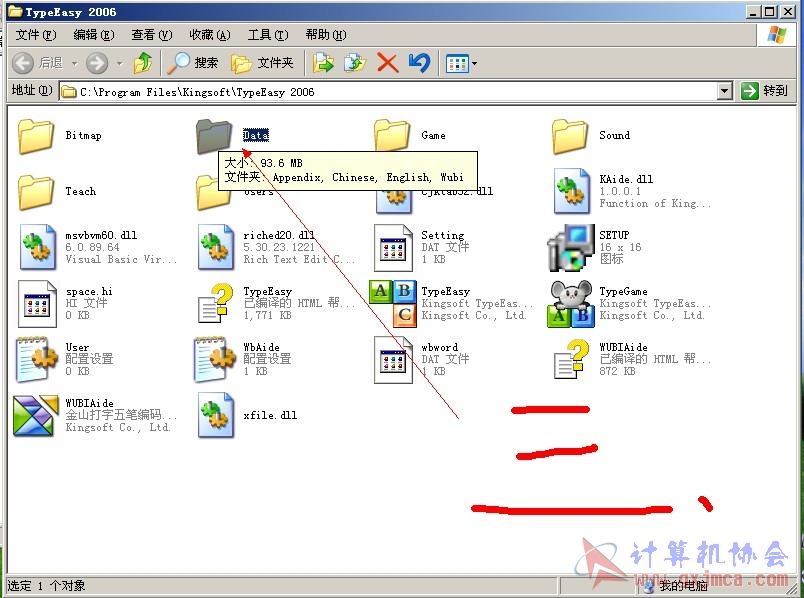
Task: Click the "xfile.dll" file name
Action: (x=270, y=415)
